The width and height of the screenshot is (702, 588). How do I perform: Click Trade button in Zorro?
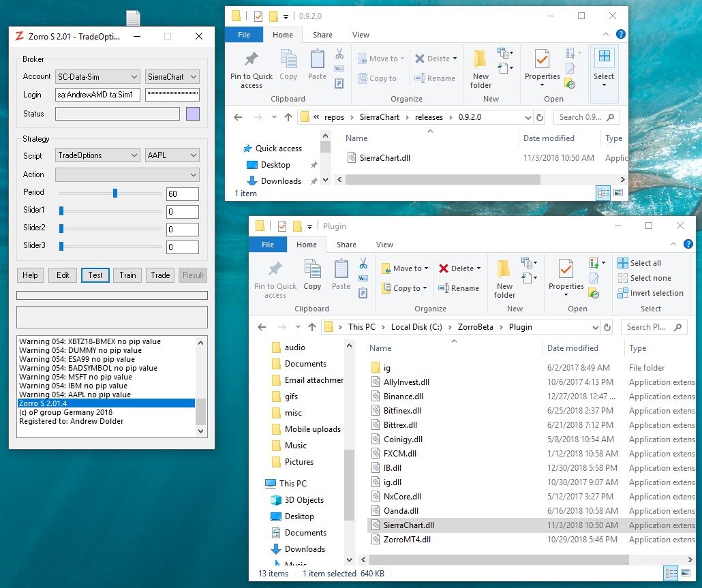[x=160, y=275]
